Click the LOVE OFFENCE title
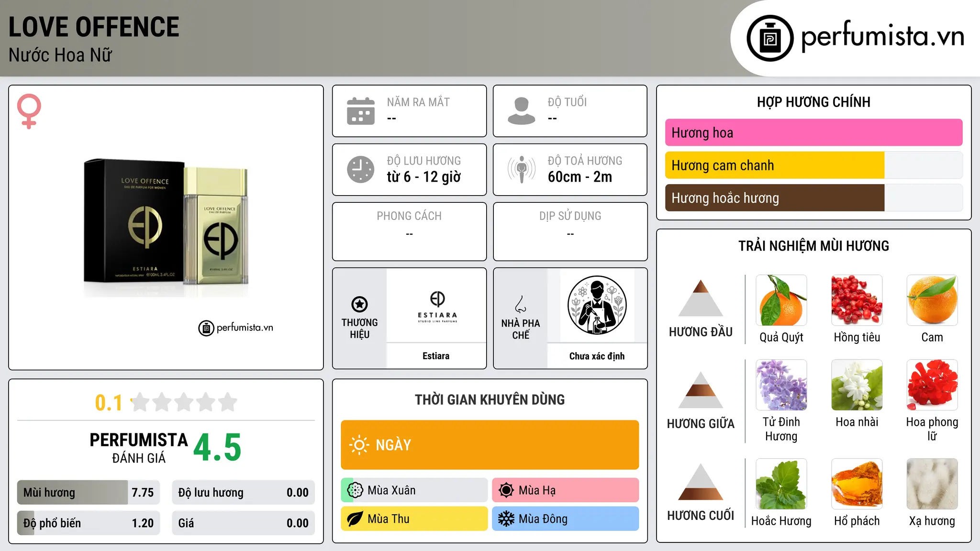This screenshot has width=980, height=551. pyautogui.click(x=94, y=27)
